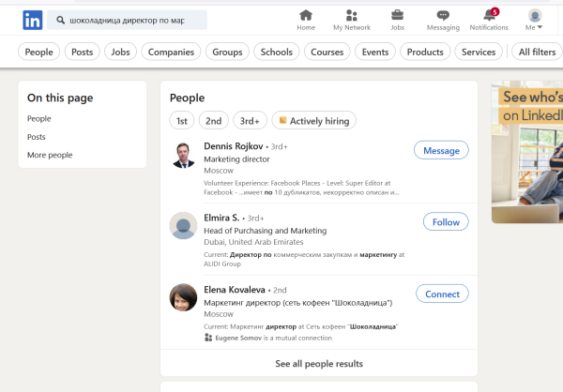The image size is (563, 392).
Task: Click inside the search input field
Action: tap(131, 20)
